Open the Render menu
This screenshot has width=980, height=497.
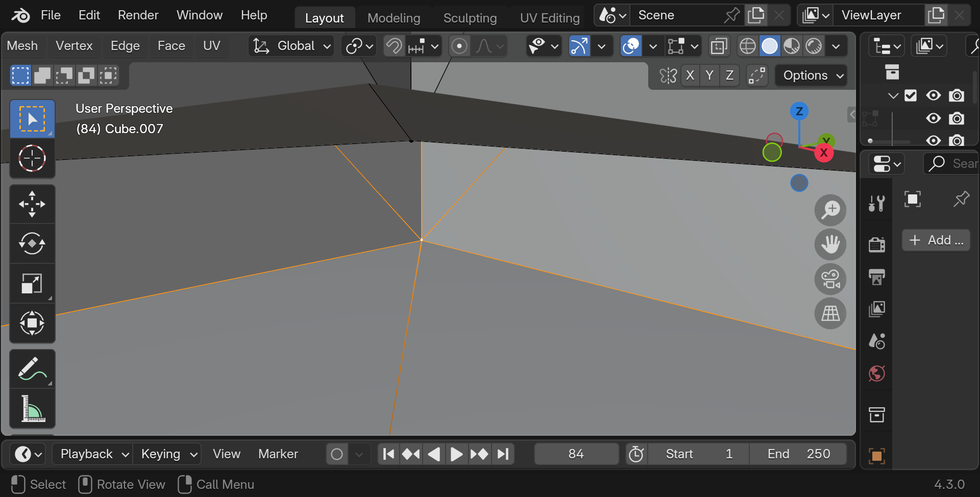tap(138, 15)
